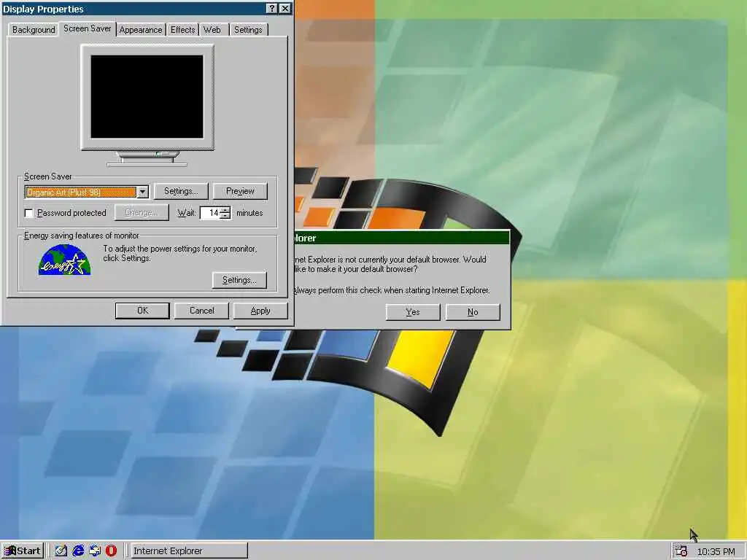Open the Web tab

click(212, 29)
